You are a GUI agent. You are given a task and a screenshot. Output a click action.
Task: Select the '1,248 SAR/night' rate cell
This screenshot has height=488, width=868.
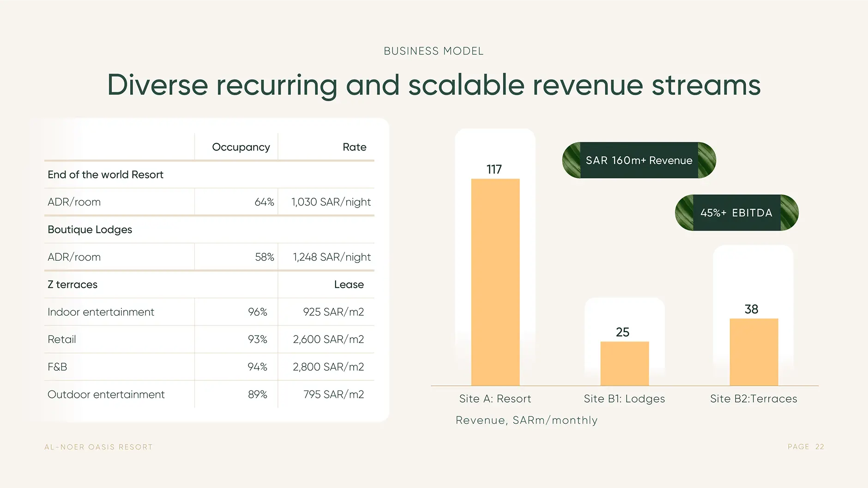tap(332, 257)
